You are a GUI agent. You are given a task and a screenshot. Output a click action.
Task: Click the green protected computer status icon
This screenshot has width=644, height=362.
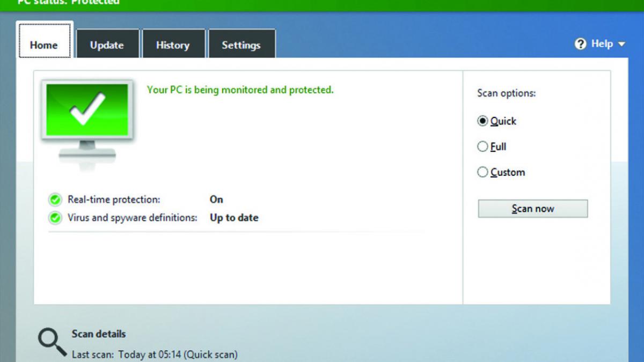click(x=86, y=113)
